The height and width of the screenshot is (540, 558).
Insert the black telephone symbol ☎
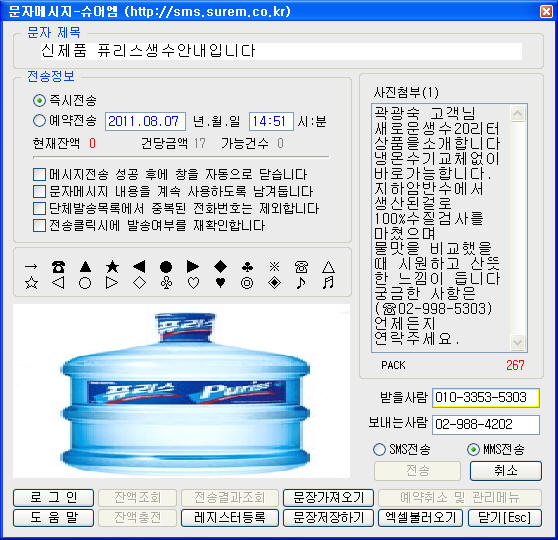(58, 266)
